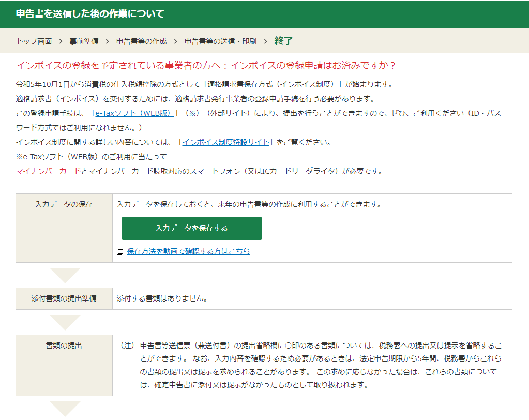Click the chevron between トップ画面 and 事前準備
Image resolution: width=529 pixels, height=420 pixels.
[61, 41]
